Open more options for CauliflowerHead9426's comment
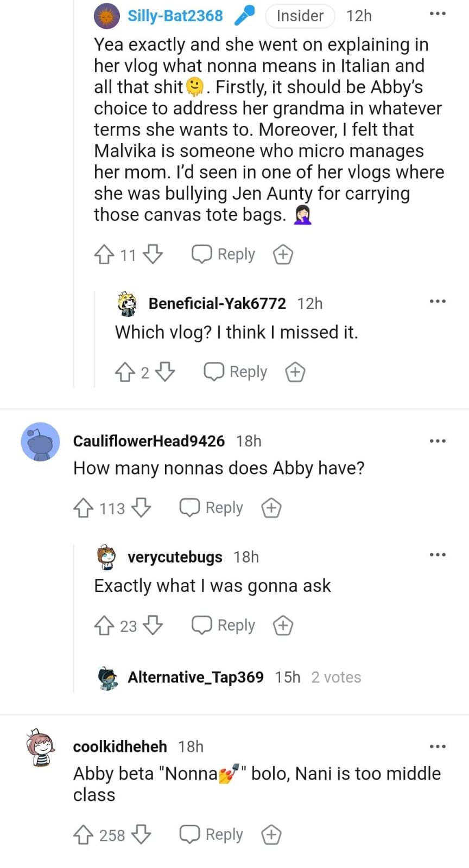 (437, 441)
